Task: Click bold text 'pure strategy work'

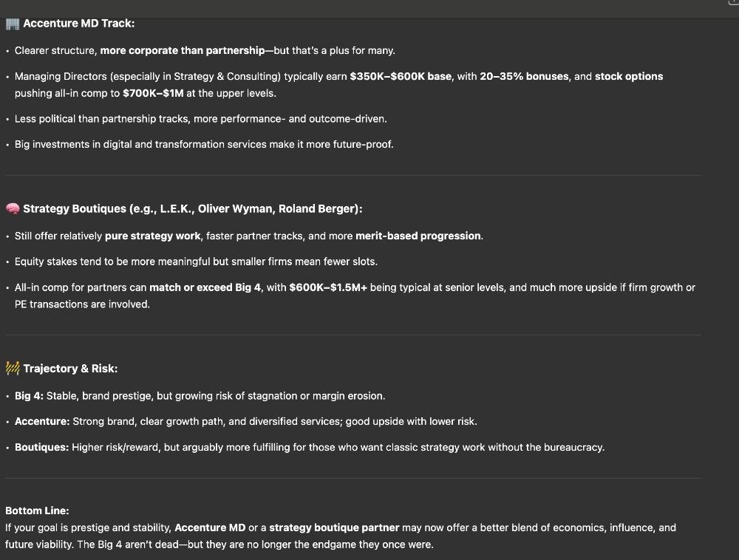Action: (153, 236)
